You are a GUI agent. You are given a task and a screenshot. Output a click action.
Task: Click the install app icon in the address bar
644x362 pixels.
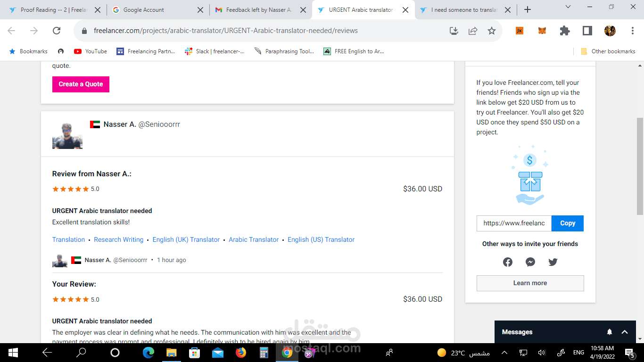pyautogui.click(x=454, y=31)
